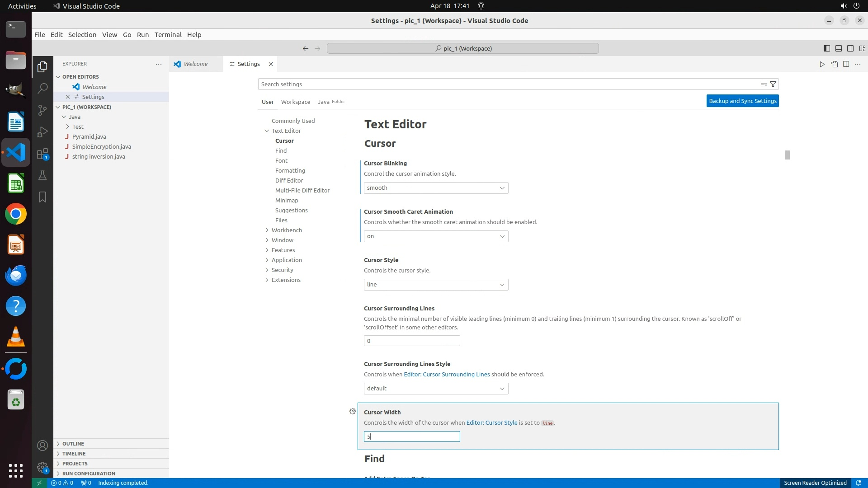Click Backup and Sync Settings button

point(742,101)
